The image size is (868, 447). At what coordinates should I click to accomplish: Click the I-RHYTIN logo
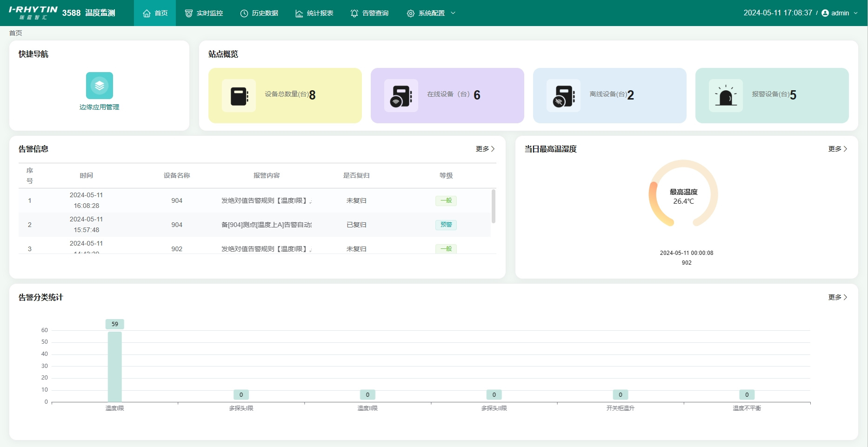point(33,13)
